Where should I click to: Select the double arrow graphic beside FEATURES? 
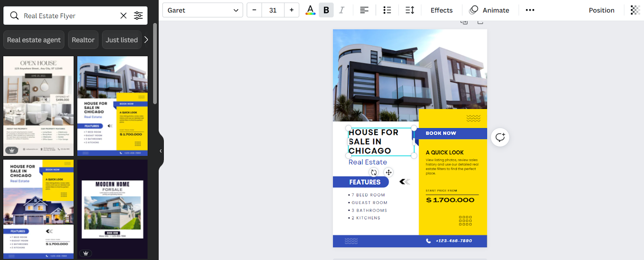[x=404, y=182]
